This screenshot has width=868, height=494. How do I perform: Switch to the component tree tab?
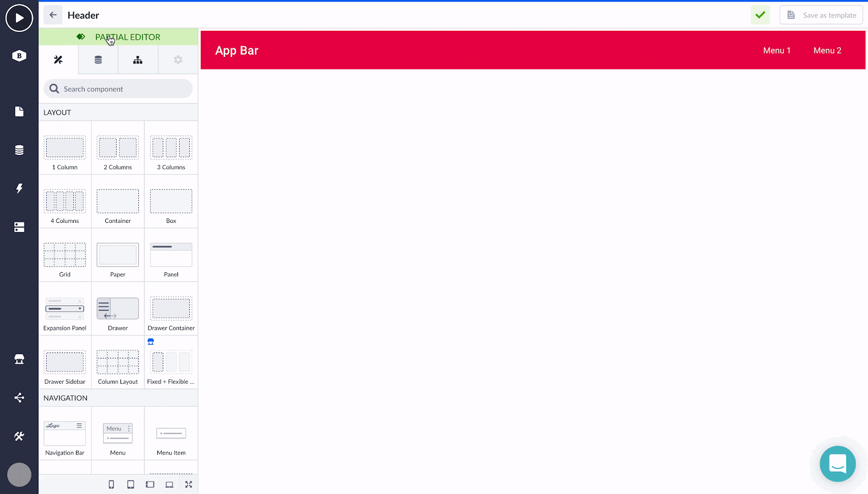click(138, 60)
